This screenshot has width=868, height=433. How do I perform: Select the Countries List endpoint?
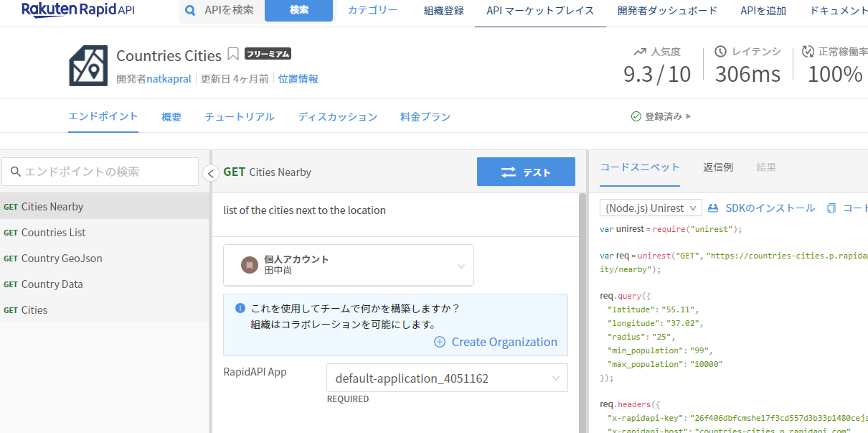[105, 233]
